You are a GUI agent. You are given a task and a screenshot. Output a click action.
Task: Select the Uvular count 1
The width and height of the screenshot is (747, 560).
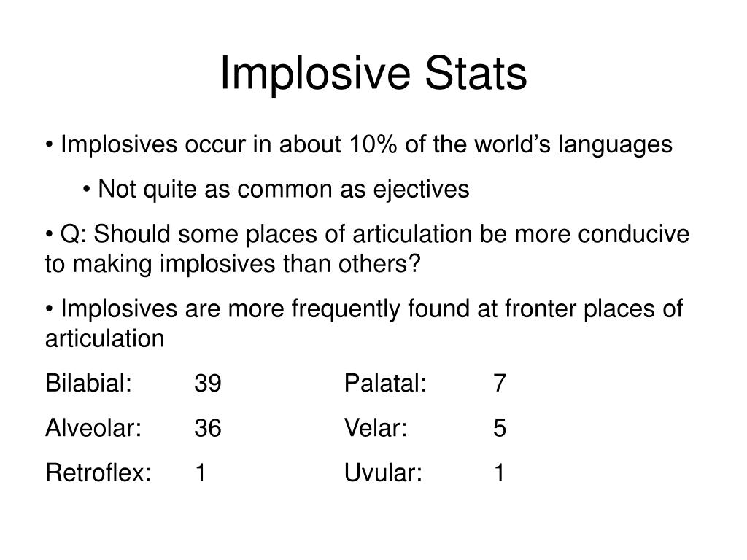click(x=499, y=472)
